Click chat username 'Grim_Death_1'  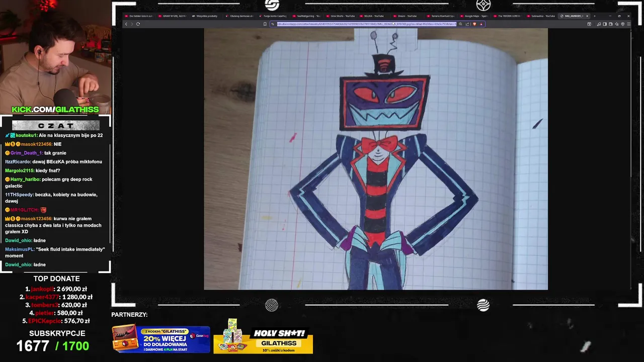point(26,153)
